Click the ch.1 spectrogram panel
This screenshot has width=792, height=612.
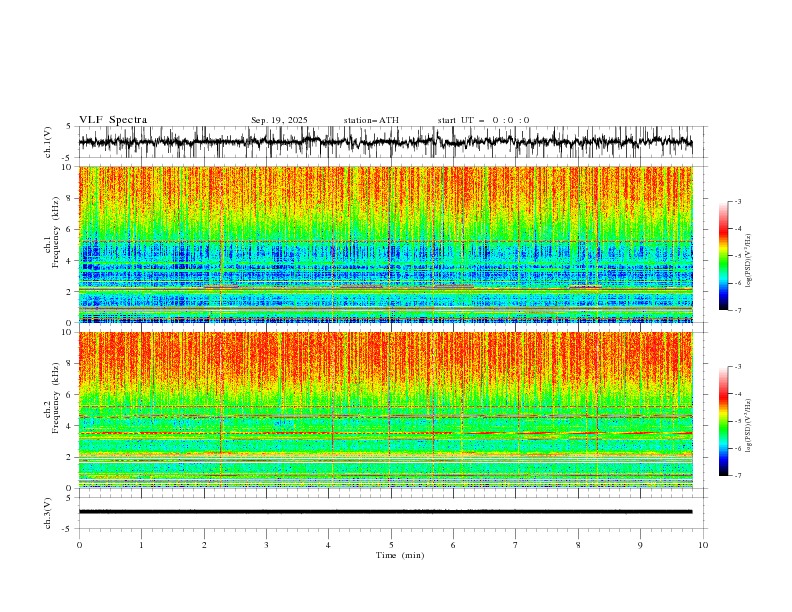[x=385, y=244]
